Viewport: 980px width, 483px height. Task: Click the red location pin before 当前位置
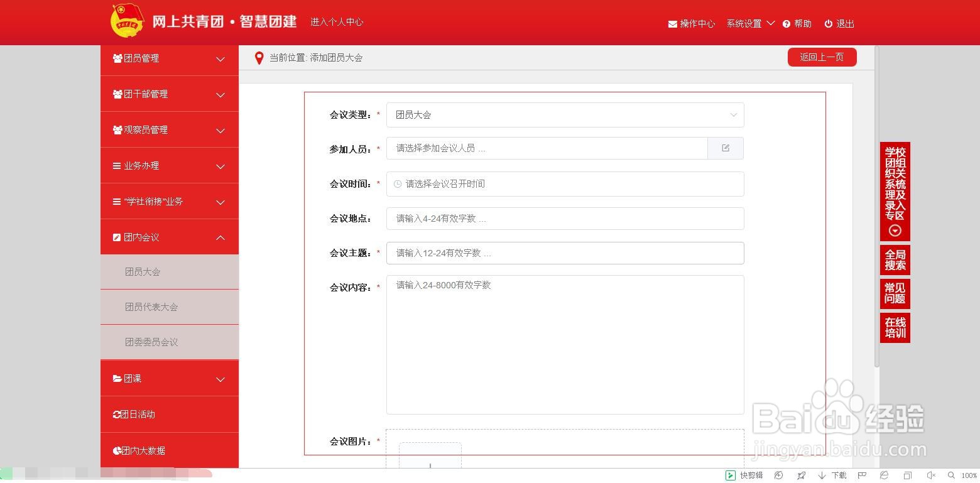pyautogui.click(x=258, y=58)
